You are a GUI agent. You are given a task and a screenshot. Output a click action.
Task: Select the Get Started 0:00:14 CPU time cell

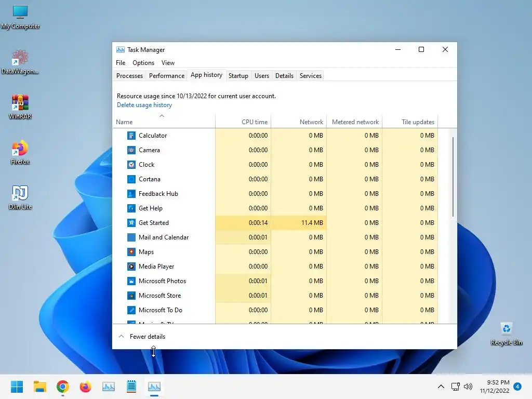pos(243,223)
